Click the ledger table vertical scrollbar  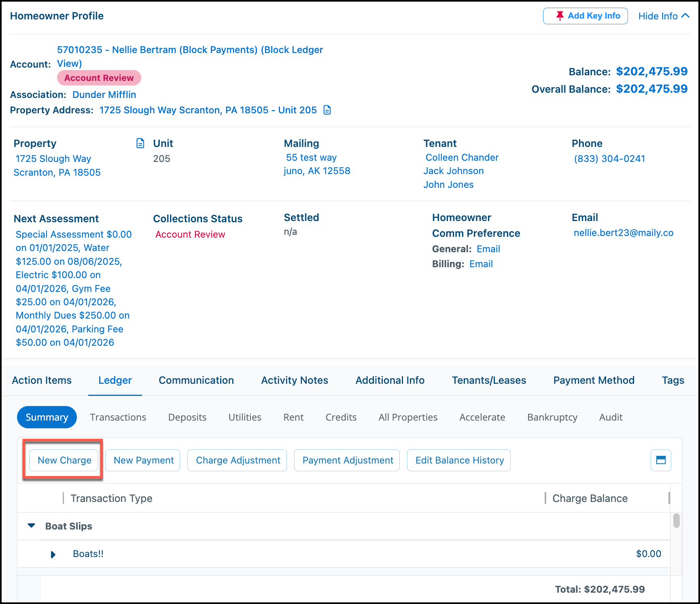click(676, 521)
